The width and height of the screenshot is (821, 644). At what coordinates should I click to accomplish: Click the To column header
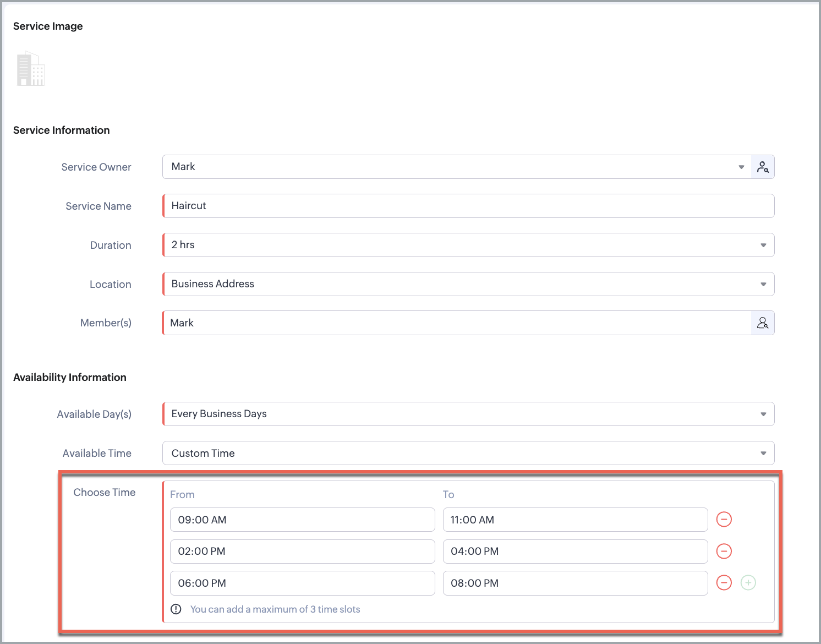click(x=448, y=494)
